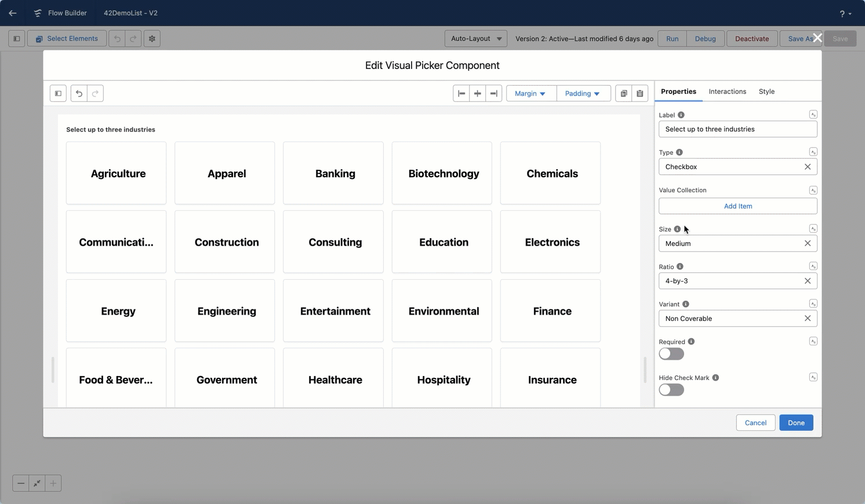Click the paste clipboard icon
Image resolution: width=865 pixels, height=504 pixels.
(x=640, y=93)
